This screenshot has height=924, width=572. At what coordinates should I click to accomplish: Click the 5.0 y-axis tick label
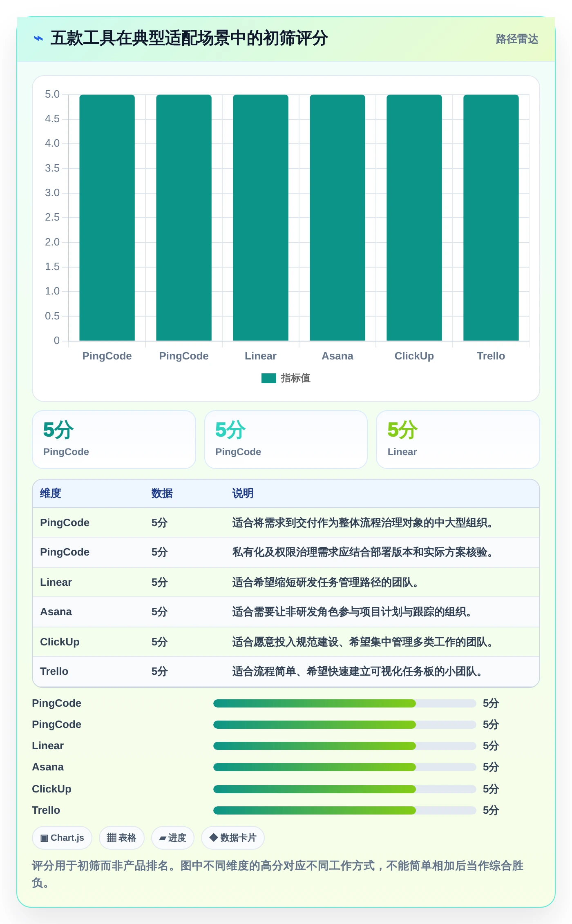[x=52, y=94]
